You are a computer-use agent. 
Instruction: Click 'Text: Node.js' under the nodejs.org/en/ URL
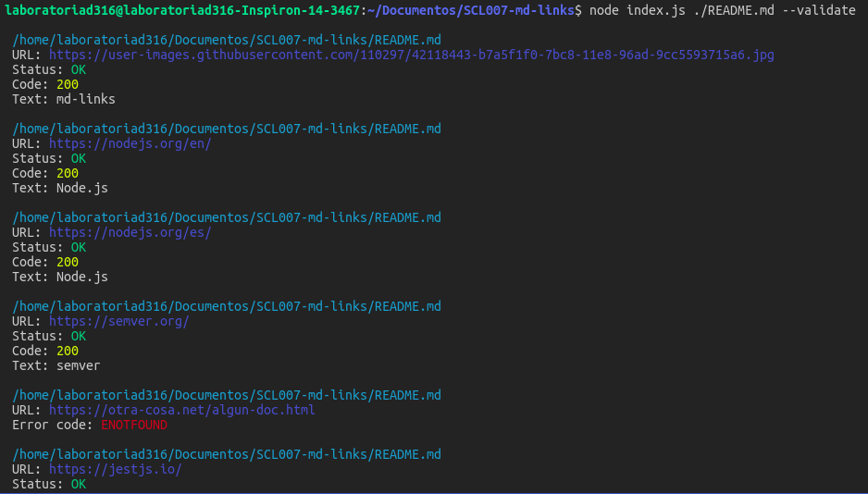pos(60,188)
